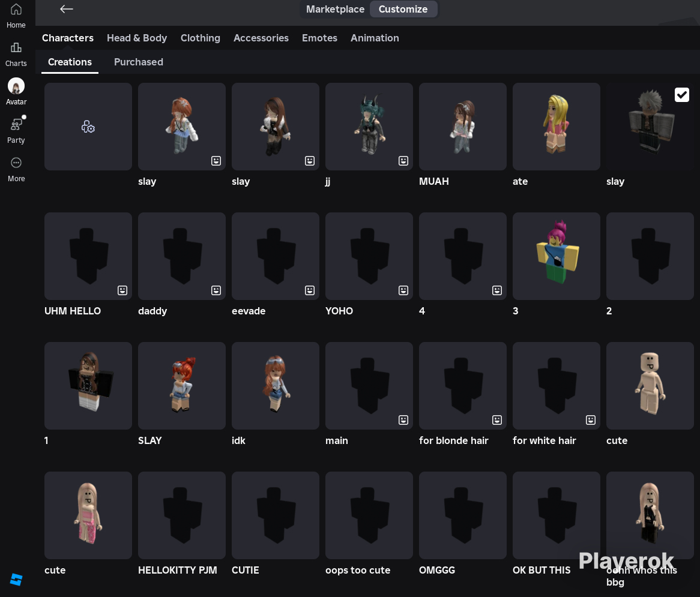
Task: Open the Emotes category
Action: [x=319, y=38]
